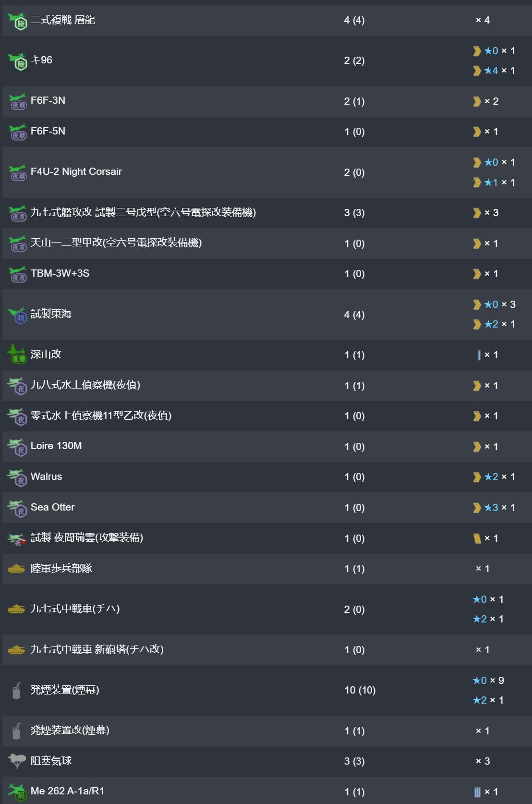Click the Sea Otter equipment name
The image size is (532, 804).
point(52,507)
